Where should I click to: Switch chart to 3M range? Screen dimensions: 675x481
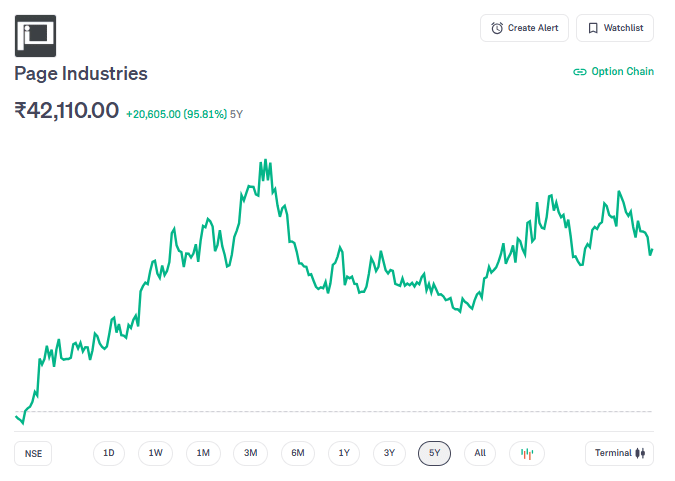click(x=250, y=453)
